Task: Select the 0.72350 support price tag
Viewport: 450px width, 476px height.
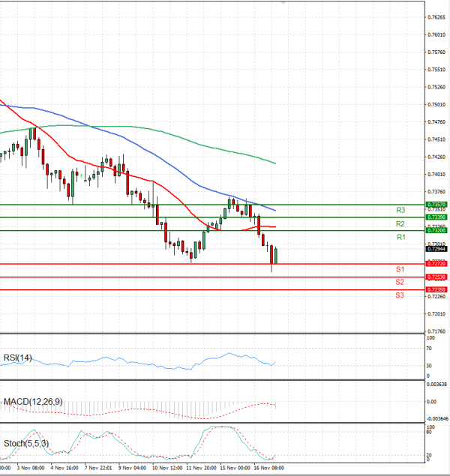Action: [436, 290]
